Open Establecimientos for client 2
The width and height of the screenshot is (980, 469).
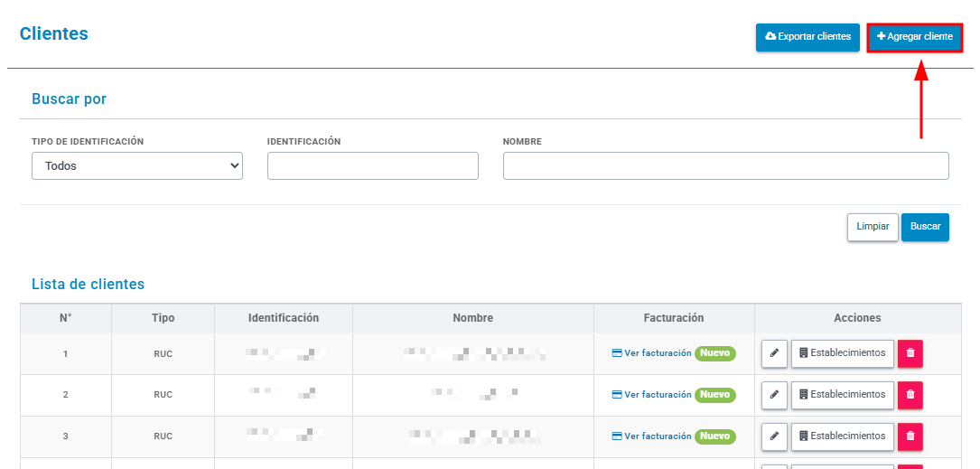pos(843,395)
